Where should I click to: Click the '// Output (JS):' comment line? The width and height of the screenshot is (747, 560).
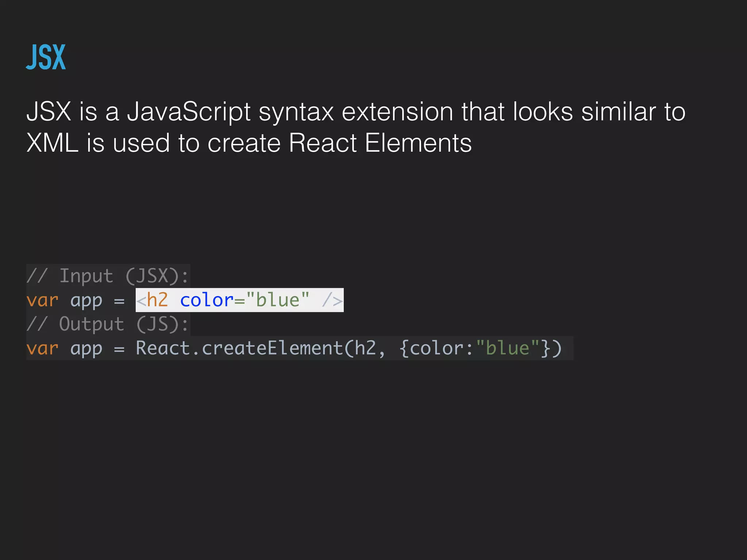108,324
